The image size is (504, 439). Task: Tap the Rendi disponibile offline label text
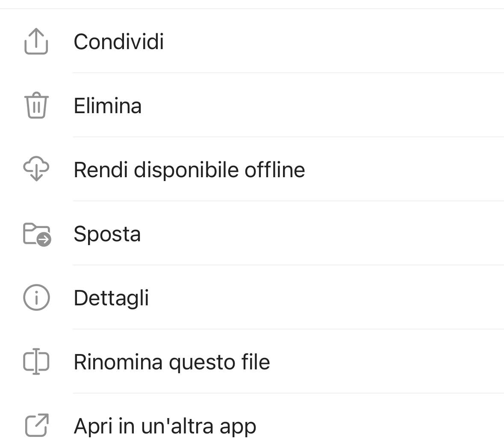pyautogui.click(x=189, y=170)
